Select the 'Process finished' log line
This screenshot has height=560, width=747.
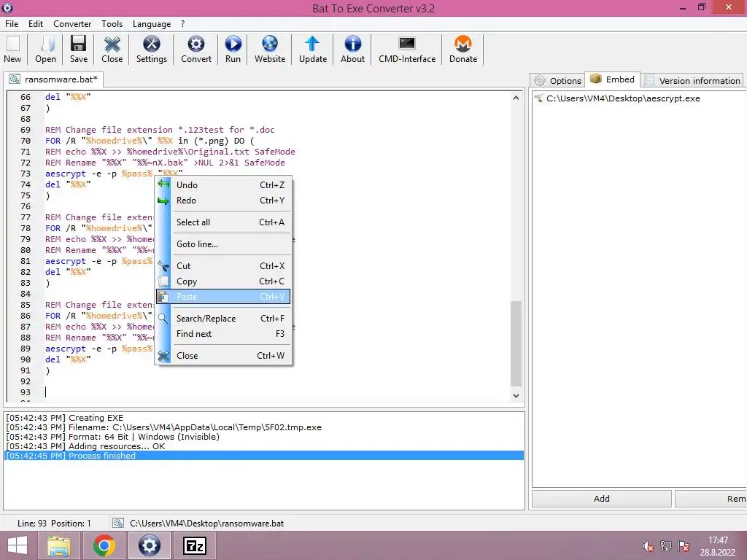click(x=264, y=456)
